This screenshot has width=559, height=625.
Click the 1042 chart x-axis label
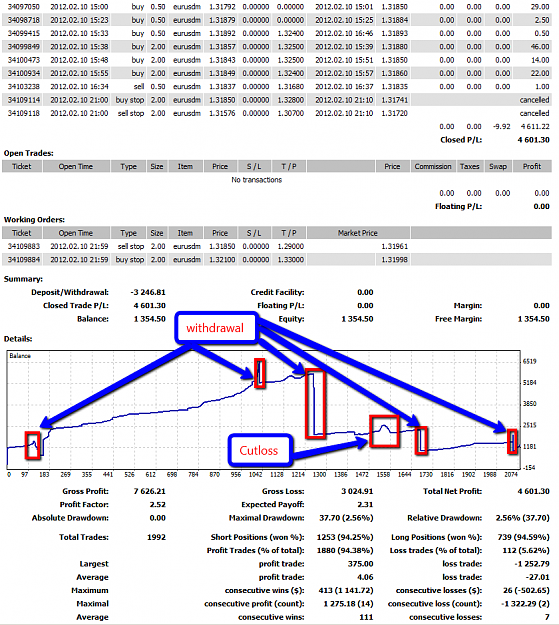pos(256,474)
